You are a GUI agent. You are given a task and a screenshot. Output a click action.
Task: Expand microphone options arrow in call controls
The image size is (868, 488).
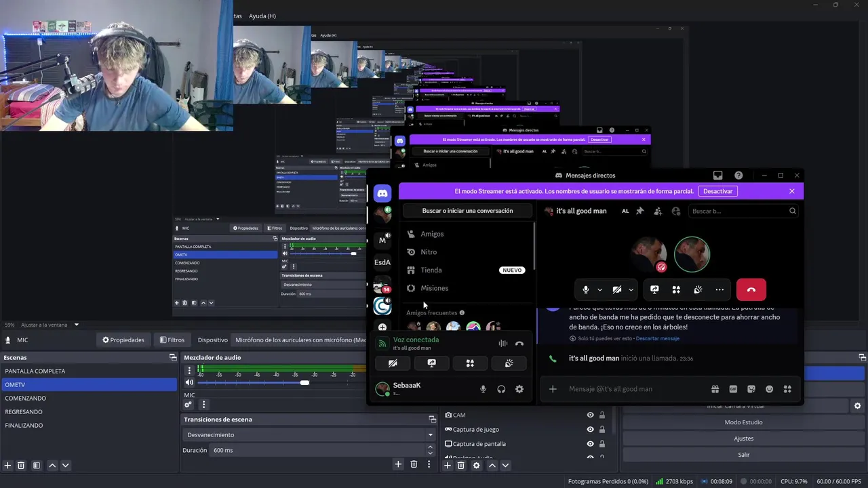point(600,289)
